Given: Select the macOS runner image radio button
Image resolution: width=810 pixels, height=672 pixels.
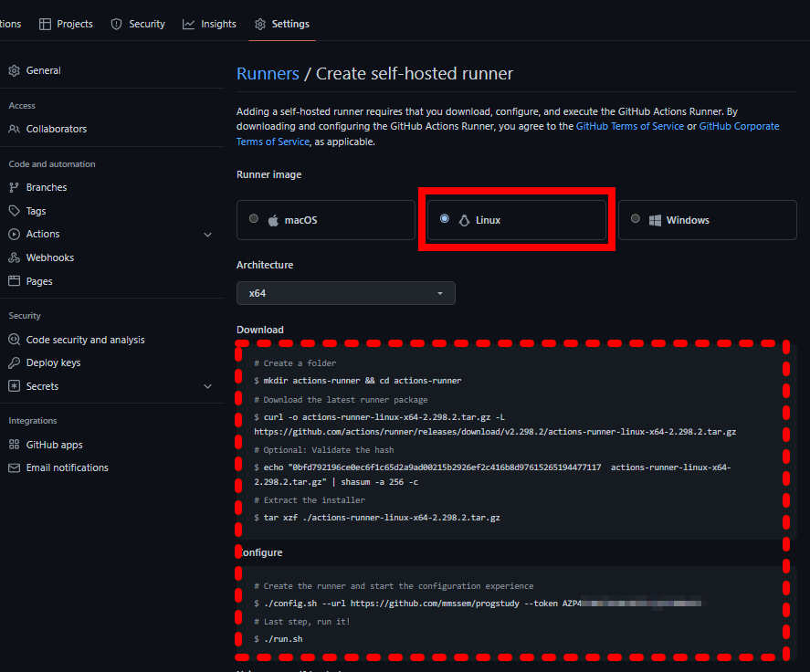Looking at the screenshot, I should 253,219.
